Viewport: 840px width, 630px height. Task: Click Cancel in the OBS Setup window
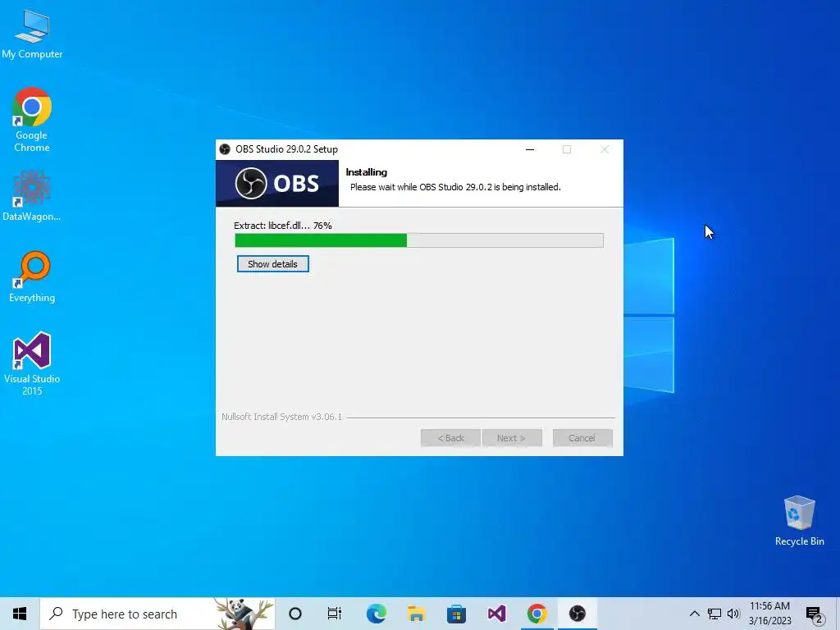coord(582,438)
